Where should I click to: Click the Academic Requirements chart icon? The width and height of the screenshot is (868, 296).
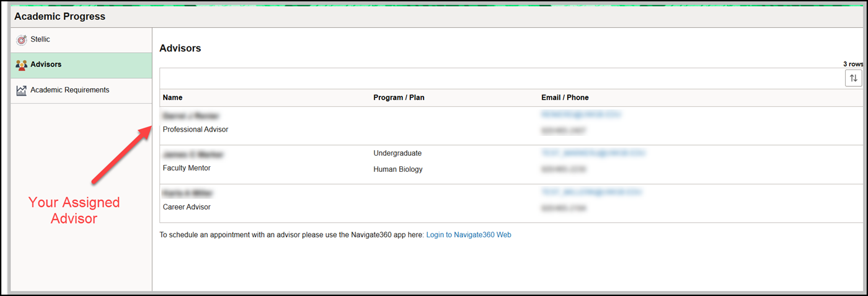[22, 91]
